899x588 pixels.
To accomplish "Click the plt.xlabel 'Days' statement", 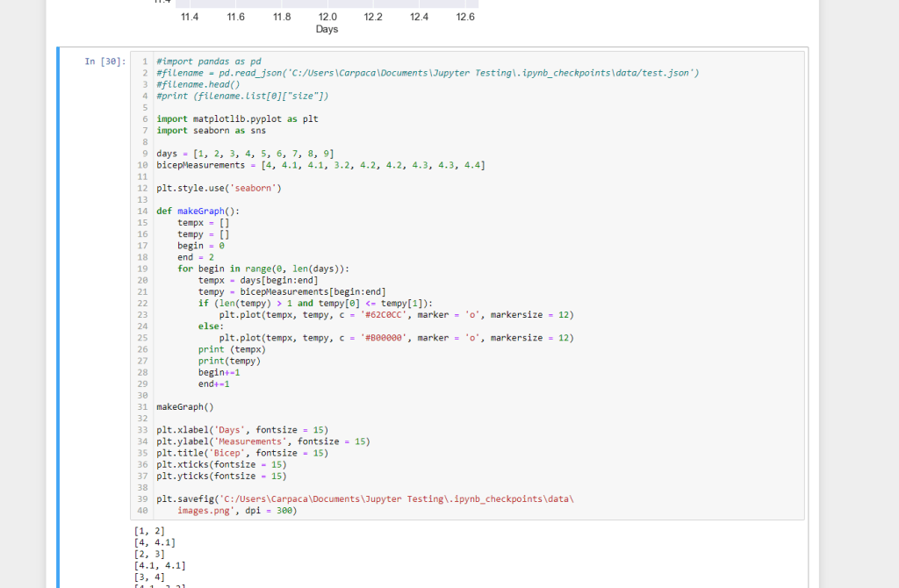I will [241, 430].
